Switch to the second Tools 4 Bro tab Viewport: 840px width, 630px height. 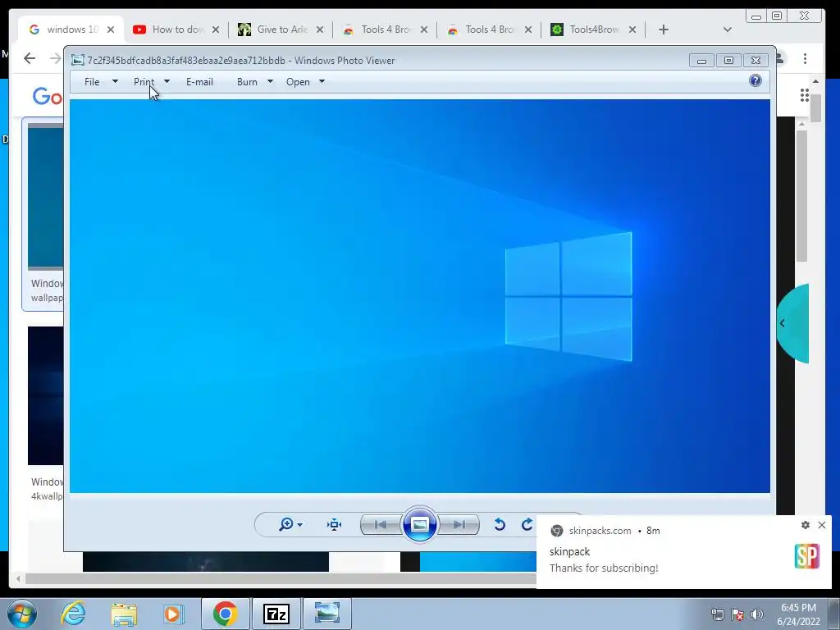(x=489, y=30)
